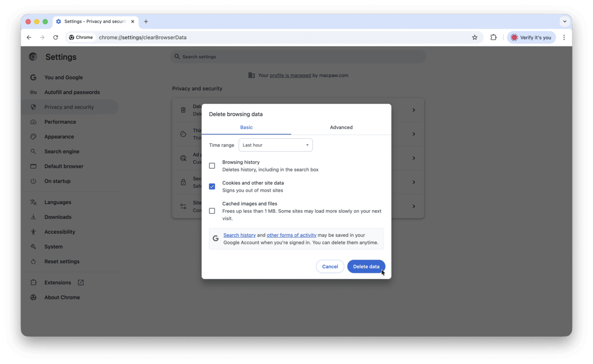Image resolution: width=593 pixels, height=364 pixels.
Task: Open Chrome's three-dot menu
Action: click(x=564, y=37)
